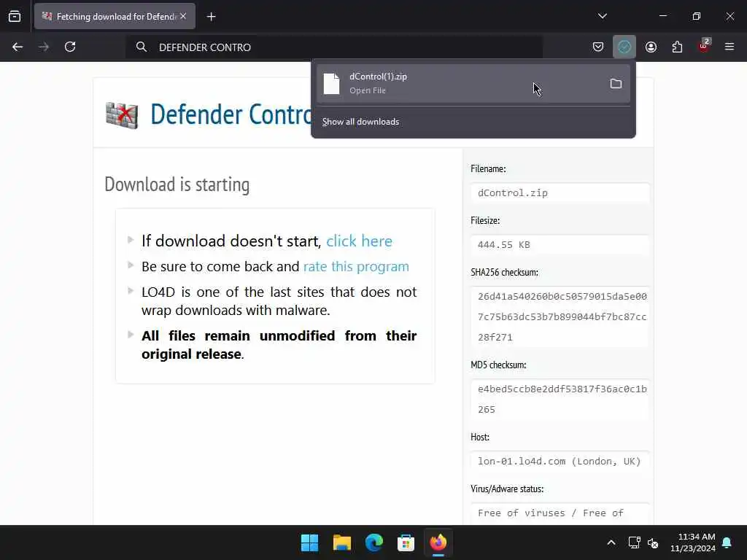Click the network display tray icon

point(634,542)
